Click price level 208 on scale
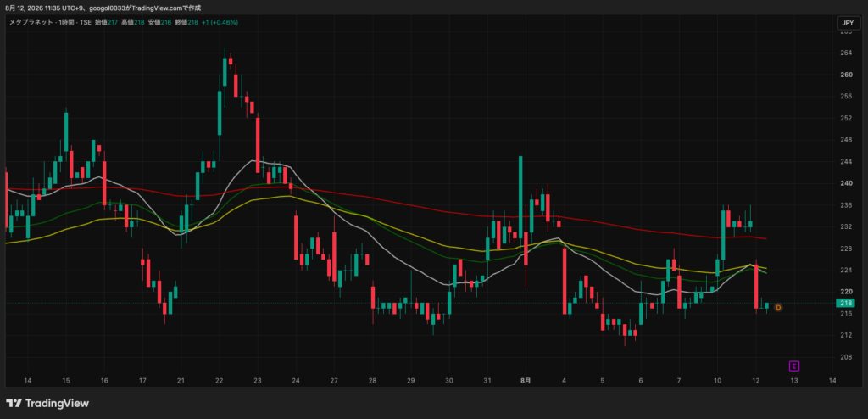868x419 pixels. click(x=846, y=357)
